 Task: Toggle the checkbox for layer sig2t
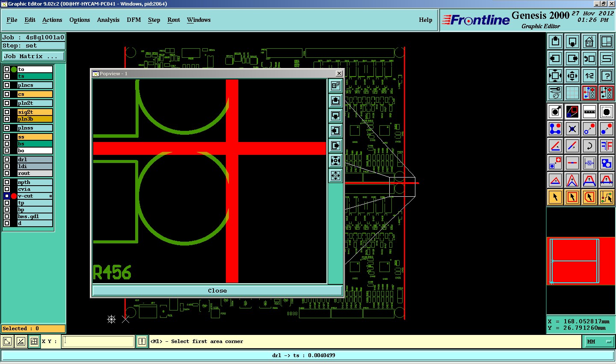[x=7, y=112]
